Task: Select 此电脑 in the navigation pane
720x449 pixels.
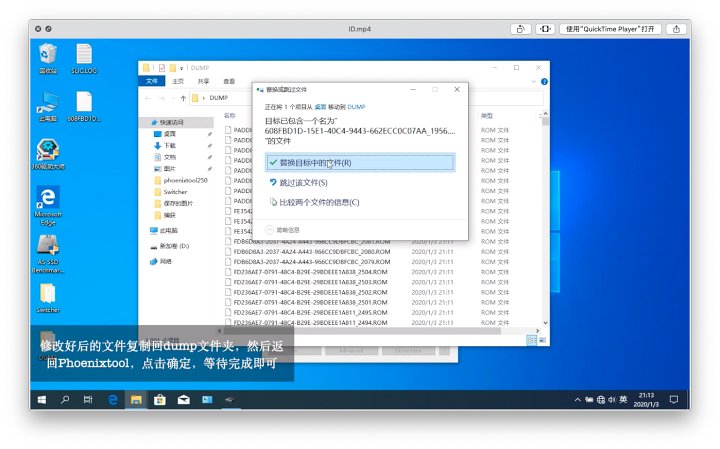Action: point(170,229)
